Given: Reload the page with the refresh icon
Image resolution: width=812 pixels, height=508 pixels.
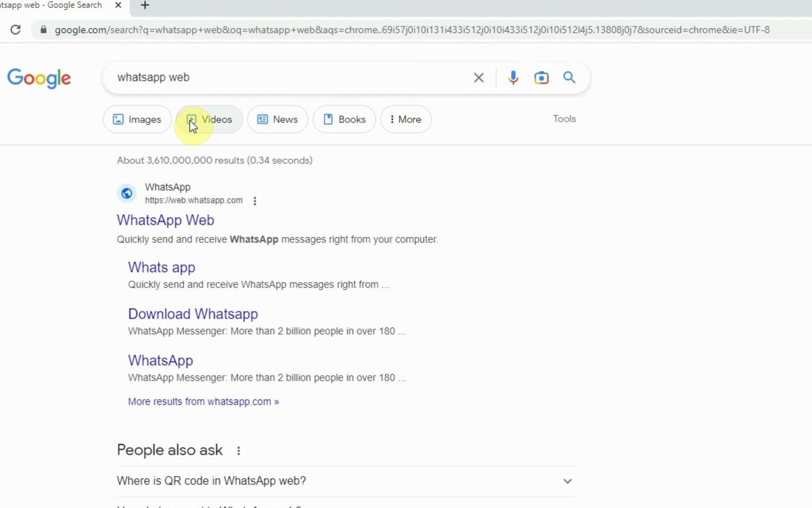Looking at the screenshot, I should [x=16, y=30].
